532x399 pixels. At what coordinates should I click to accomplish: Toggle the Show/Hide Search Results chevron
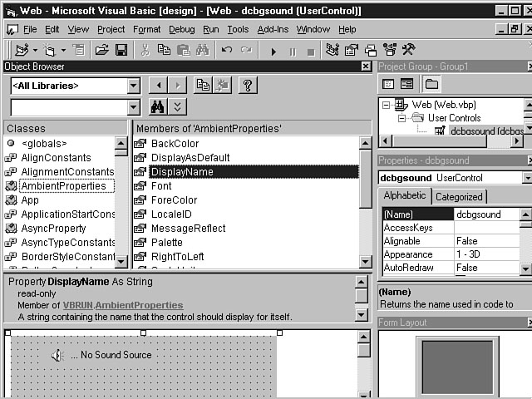pyautogui.click(x=178, y=107)
